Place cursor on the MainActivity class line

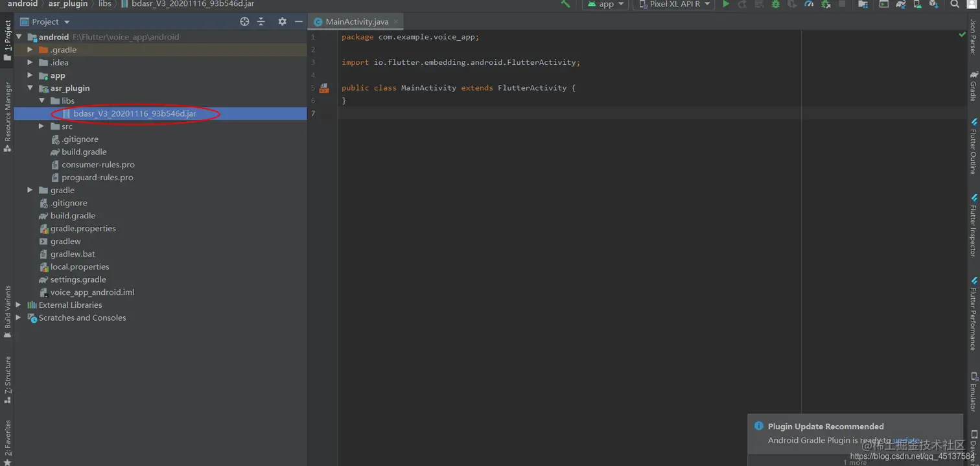click(458, 87)
